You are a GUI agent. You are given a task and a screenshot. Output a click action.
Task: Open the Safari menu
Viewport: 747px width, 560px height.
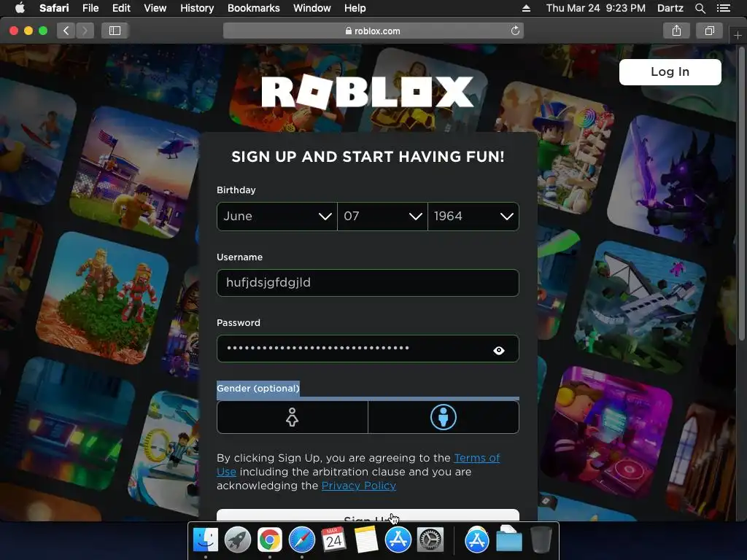tap(54, 8)
